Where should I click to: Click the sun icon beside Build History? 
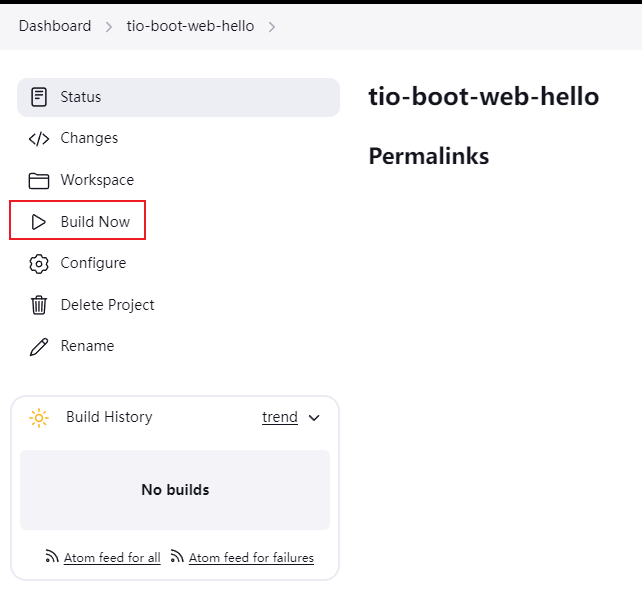point(39,418)
